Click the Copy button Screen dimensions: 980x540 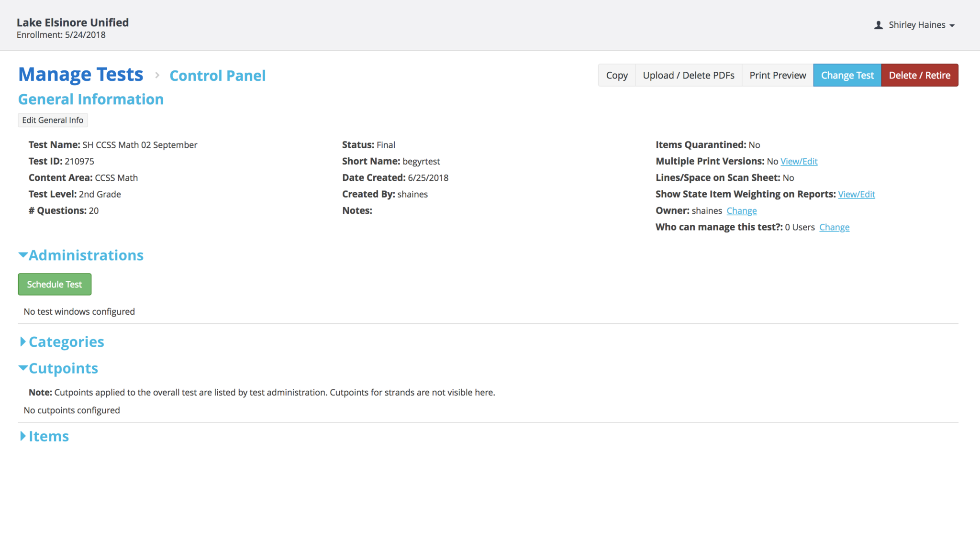pos(616,75)
